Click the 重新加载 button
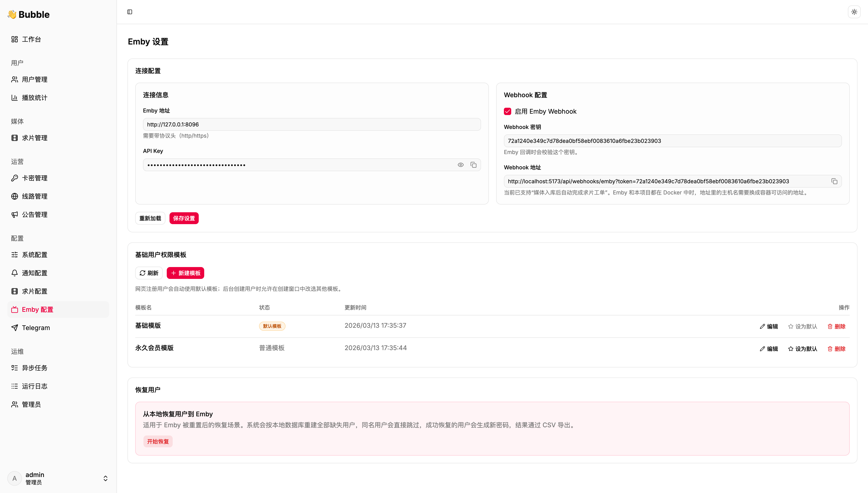Image resolution: width=868 pixels, height=493 pixels. tap(150, 218)
